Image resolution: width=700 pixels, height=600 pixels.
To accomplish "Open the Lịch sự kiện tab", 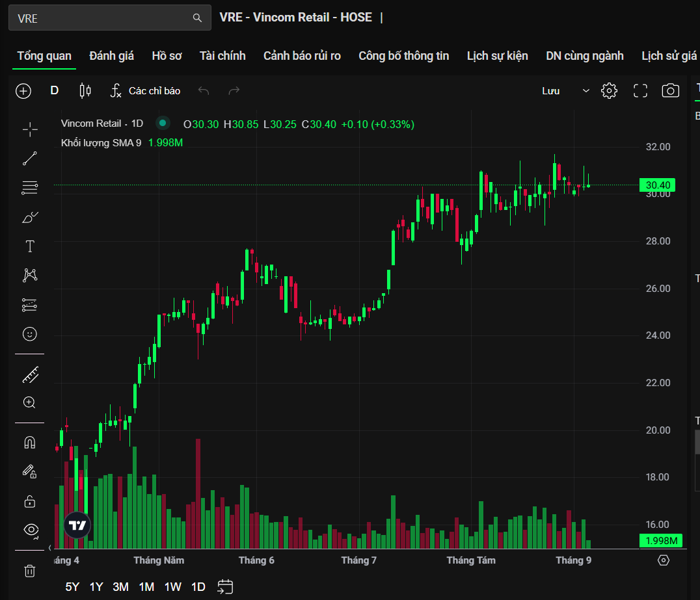I will point(497,56).
